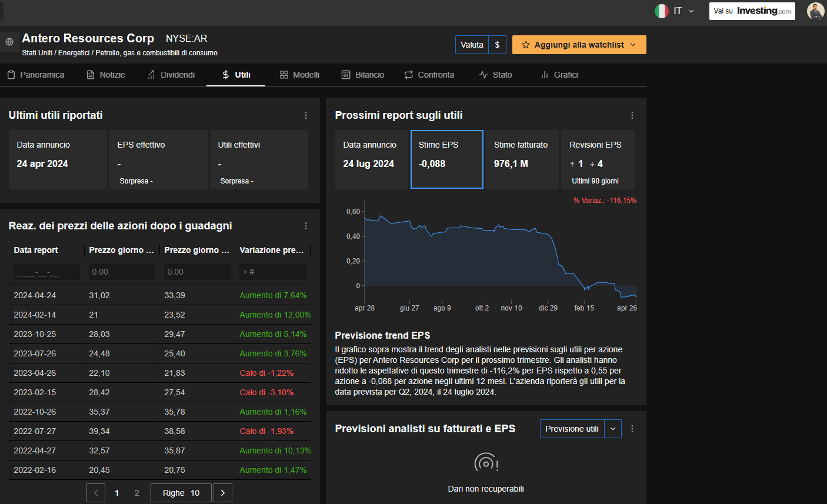This screenshot has height=504, width=827.
Task: Click the dollar sign currency icon
Action: click(497, 45)
